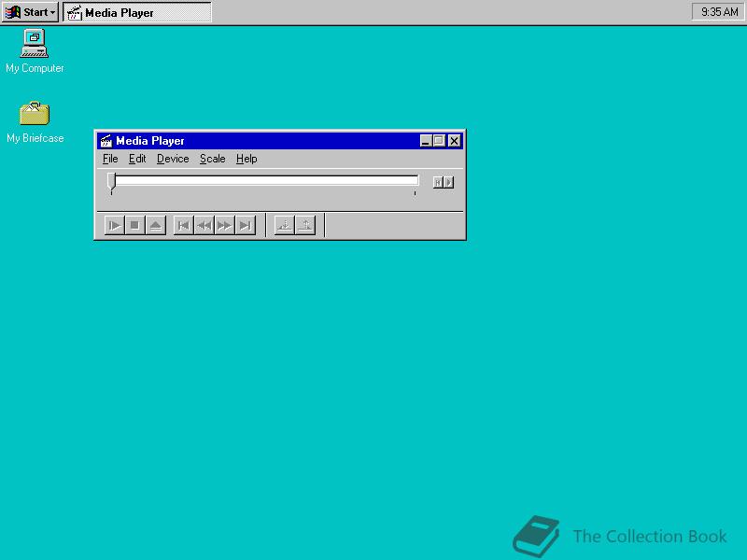Click the Fast Forward button

coord(225,225)
